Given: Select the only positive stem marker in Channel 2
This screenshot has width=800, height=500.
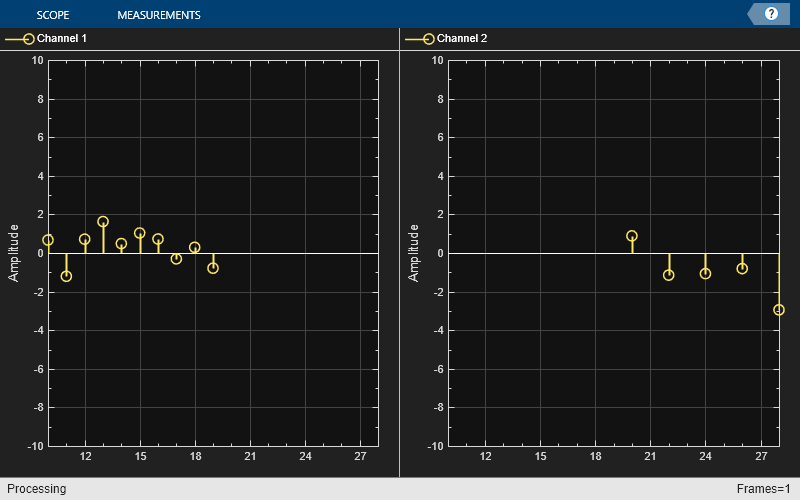Looking at the screenshot, I should [632, 236].
